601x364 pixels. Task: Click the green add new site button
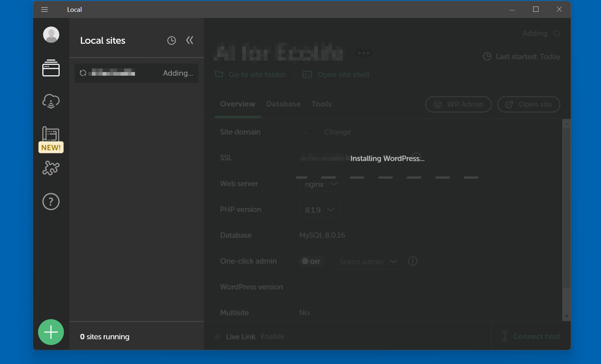click(51, 332)
